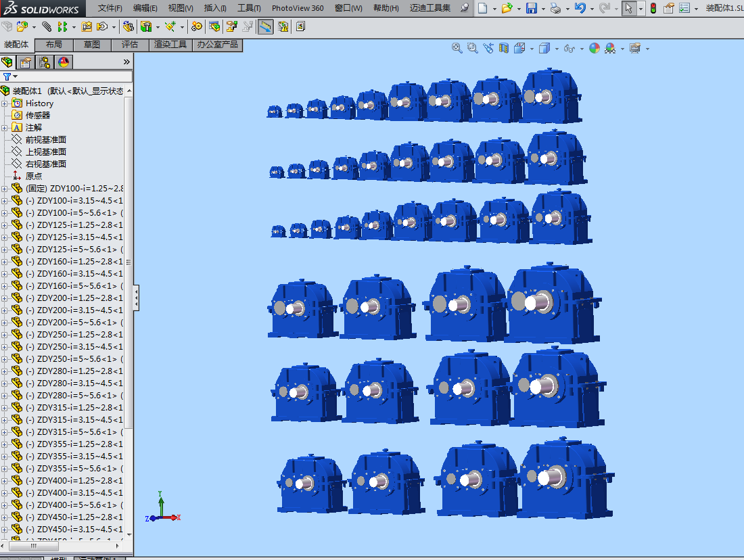The image size is (744, 560).
Task: Click the Rebuild traffic light icon
Action: pos(653,8)
